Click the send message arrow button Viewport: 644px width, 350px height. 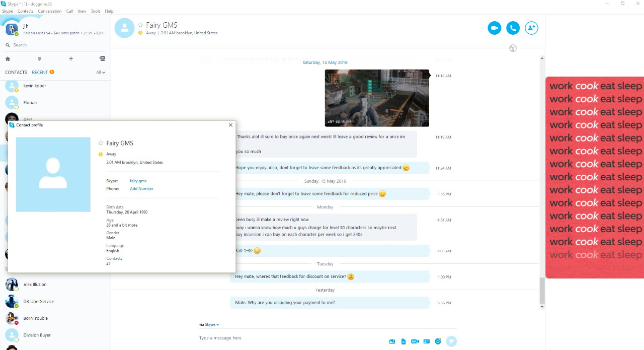coord(451,341)
